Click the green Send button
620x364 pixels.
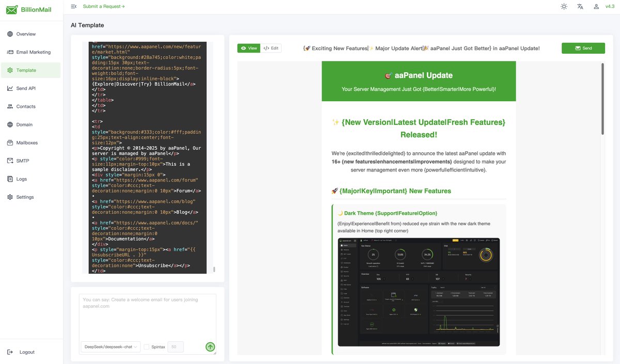[x=583, y=48]
